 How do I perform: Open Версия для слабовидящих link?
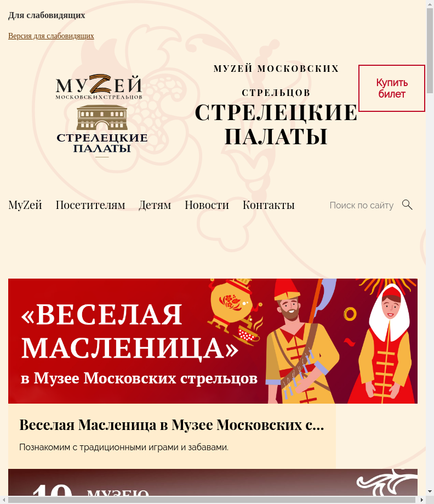pos(51,36)
